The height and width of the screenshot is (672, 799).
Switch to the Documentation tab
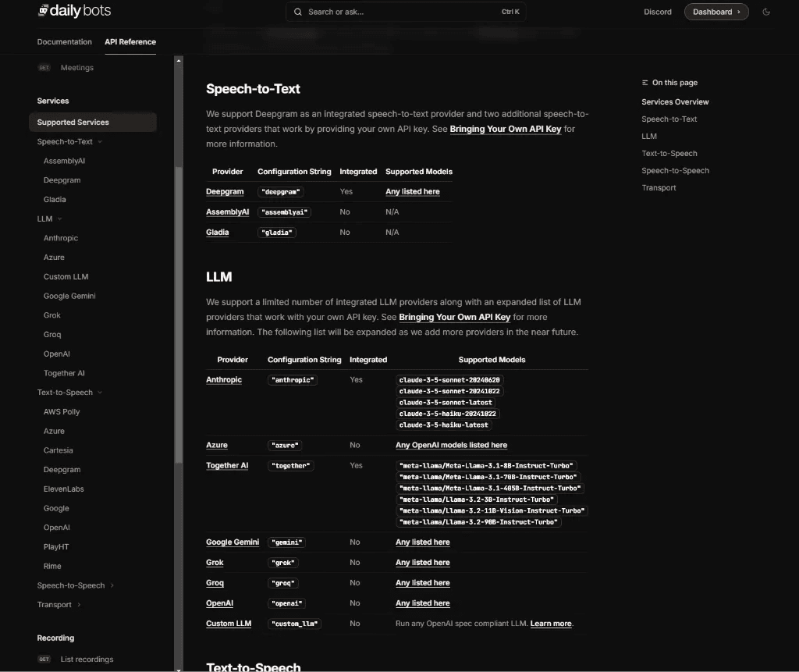click(65, 42)
